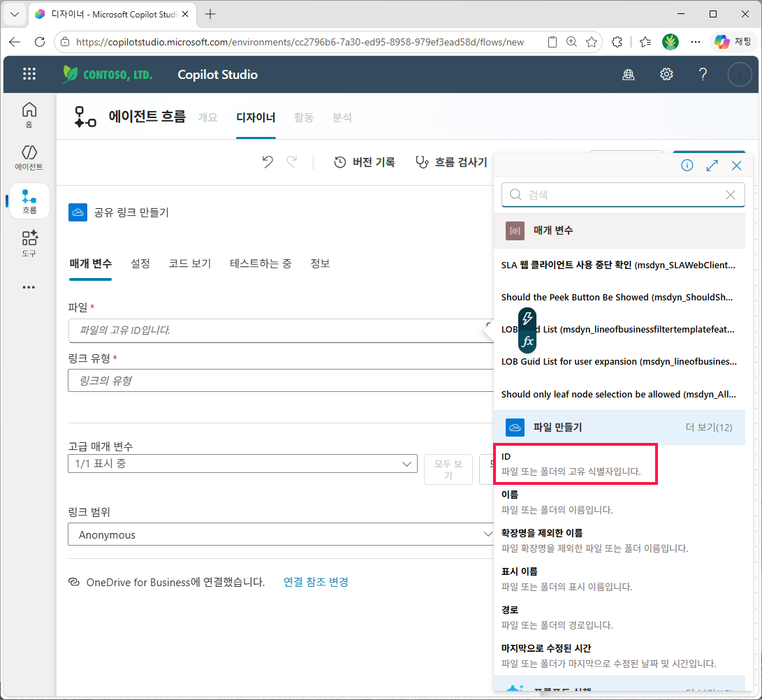This screenshot has height=700, width=762.
Task: Open the app launcher waffle icon
Action: pyautogui.click(x=29, y=74)
